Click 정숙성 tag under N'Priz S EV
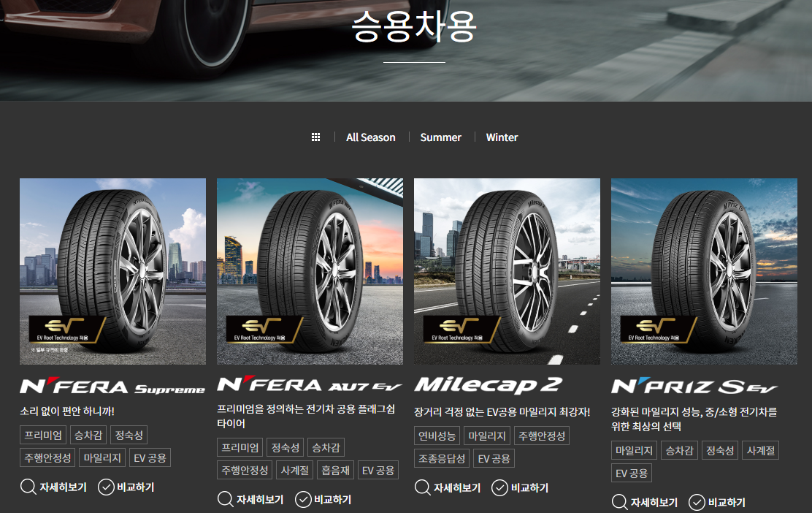This screenshot has height=513, width=812. pyautogui.click(x=720, y=450)
